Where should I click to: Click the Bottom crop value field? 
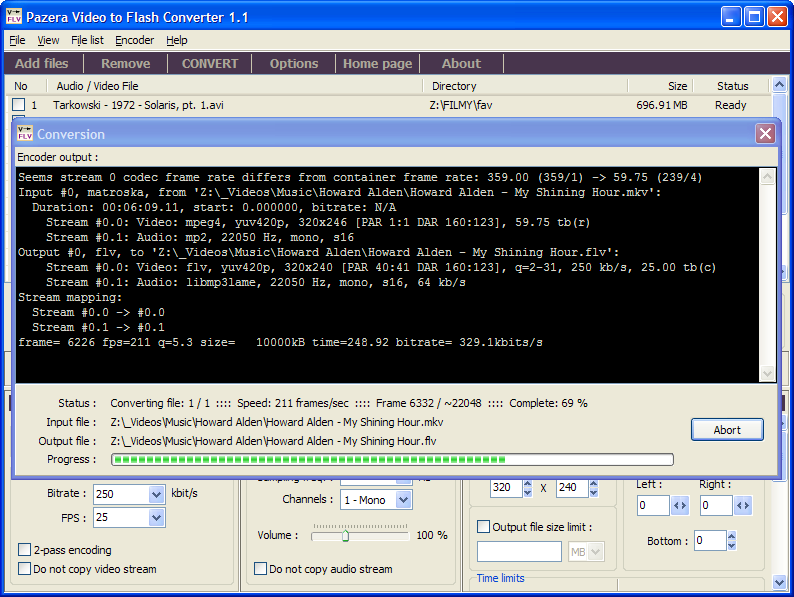coord(710,540)
